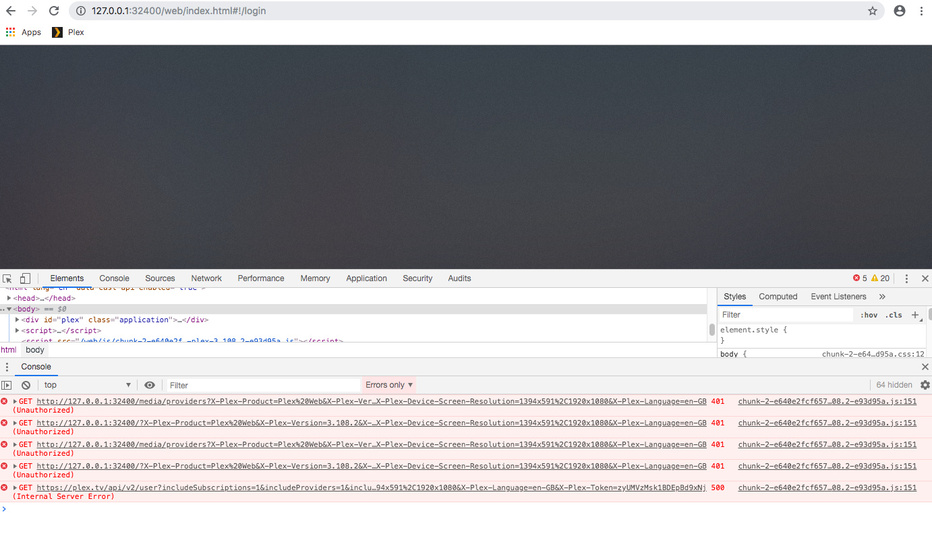Open the Sources tab
The image size is (932, 536).
[160, 278]
